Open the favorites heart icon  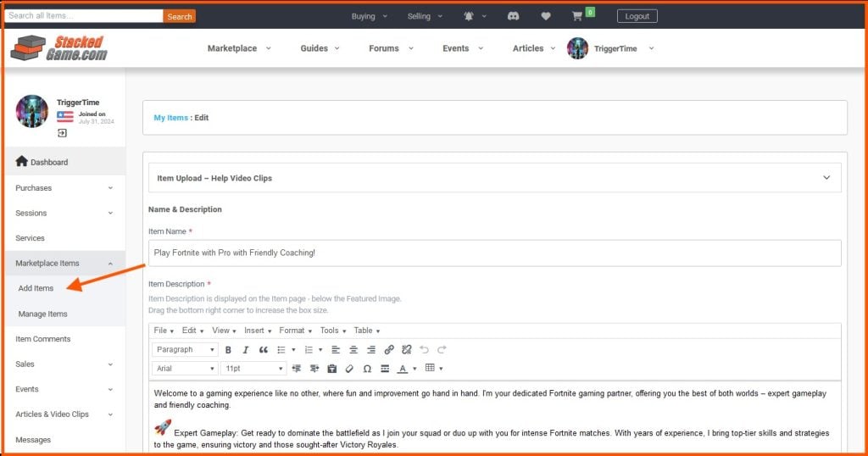pyautogui.click(x=546, y=16)
